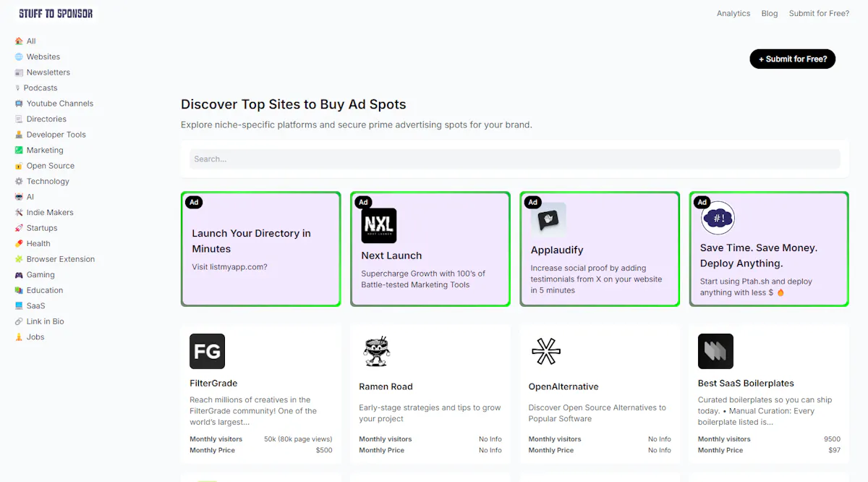Screen dimensions: 868x482
Task: Click the Ptah.sh cloud logo icon
Action: point(718,218)
